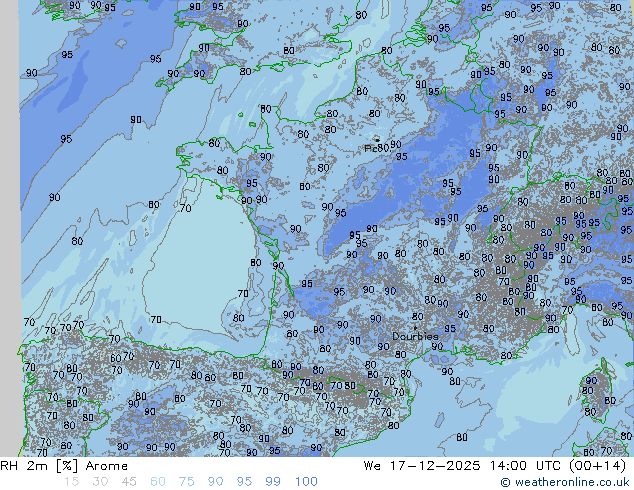Screen dimensions: 634x490
Task: Select the 99 legend value
Action: point(273,482)
